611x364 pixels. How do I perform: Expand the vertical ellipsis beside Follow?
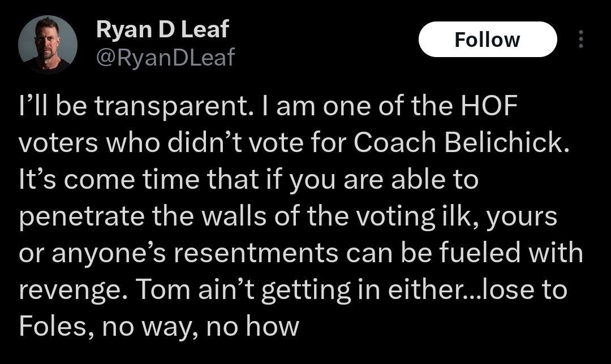[x=580, y=40]
